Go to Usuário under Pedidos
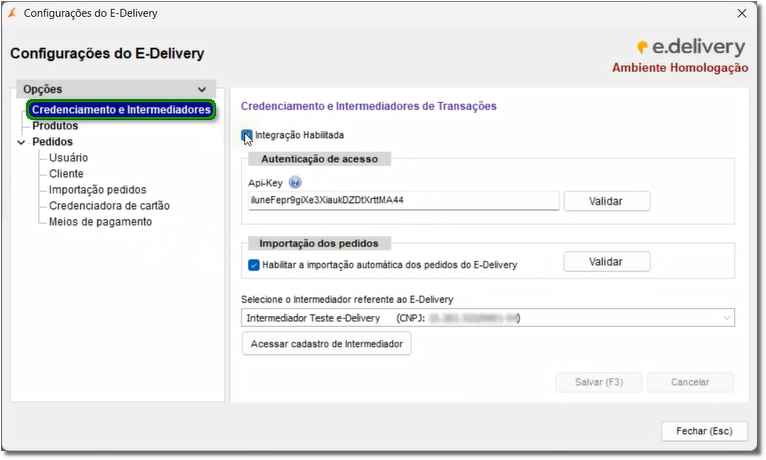 (68, 158)
